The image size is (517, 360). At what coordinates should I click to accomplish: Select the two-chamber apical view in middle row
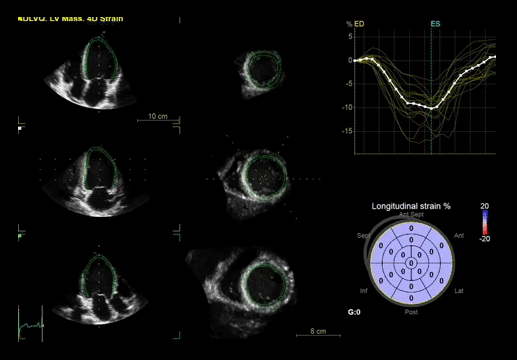tap(95, 182)
